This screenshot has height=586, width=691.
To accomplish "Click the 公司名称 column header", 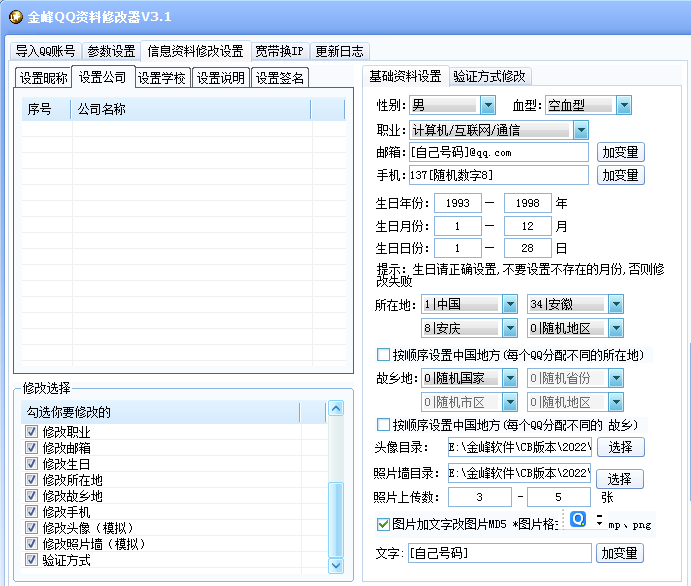I will coord(191,109).
